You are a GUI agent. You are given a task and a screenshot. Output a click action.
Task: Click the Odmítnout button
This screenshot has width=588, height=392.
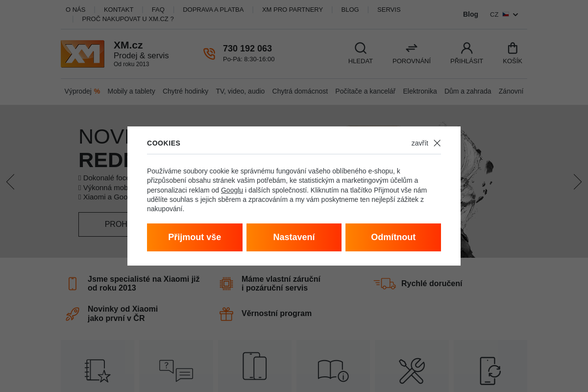click(393, 237)
